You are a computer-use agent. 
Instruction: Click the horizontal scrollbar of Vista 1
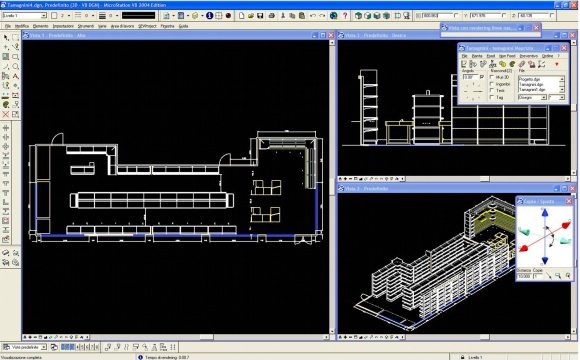coord(207,337)
